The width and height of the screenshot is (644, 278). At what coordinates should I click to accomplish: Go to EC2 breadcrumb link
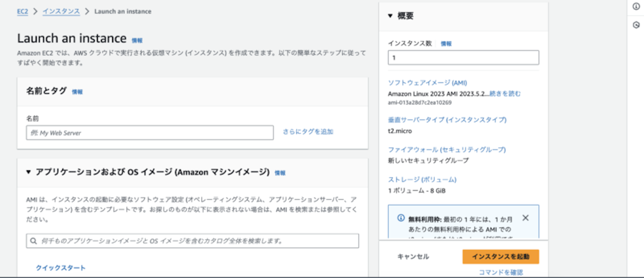click(x=22, y=12)
